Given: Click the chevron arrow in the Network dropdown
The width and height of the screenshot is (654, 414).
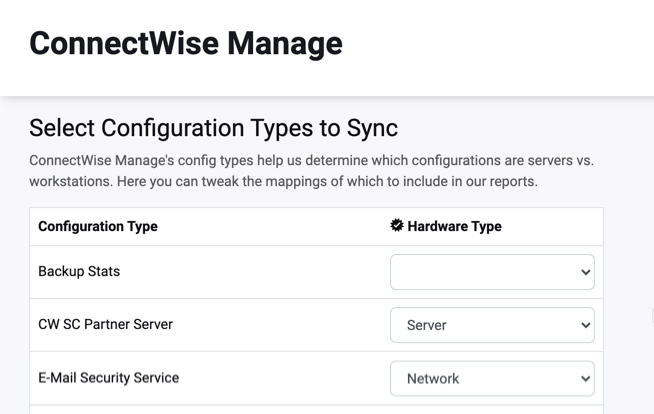Looking at the screenshot, I should [x=585, y=379].
